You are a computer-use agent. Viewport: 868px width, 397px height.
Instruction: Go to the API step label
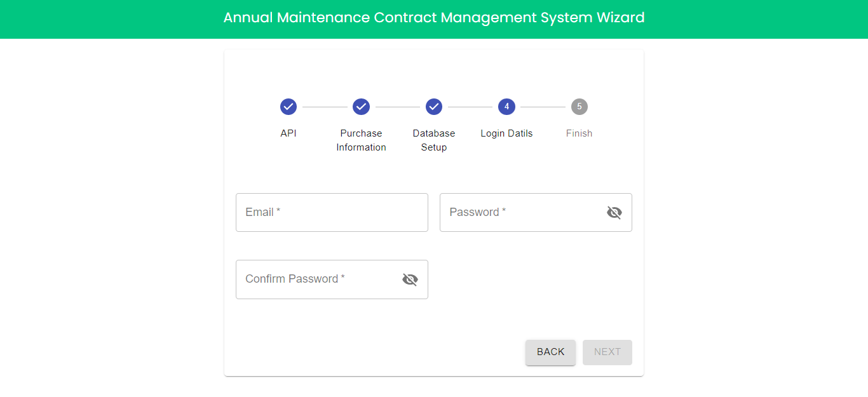point(288,133)
